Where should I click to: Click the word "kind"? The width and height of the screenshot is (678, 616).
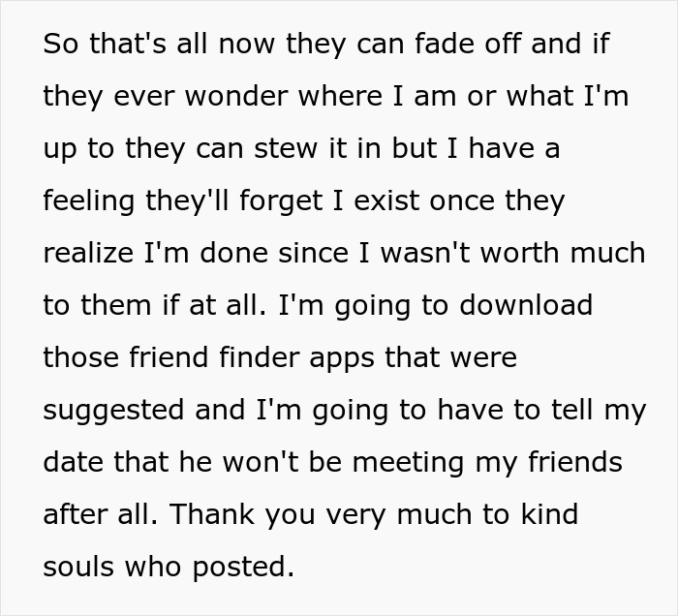(x=543, y=515)
